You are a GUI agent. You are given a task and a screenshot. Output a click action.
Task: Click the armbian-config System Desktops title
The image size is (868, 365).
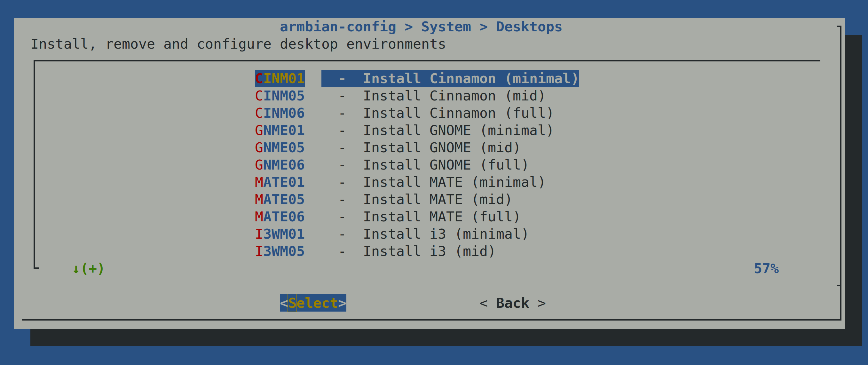421,27
